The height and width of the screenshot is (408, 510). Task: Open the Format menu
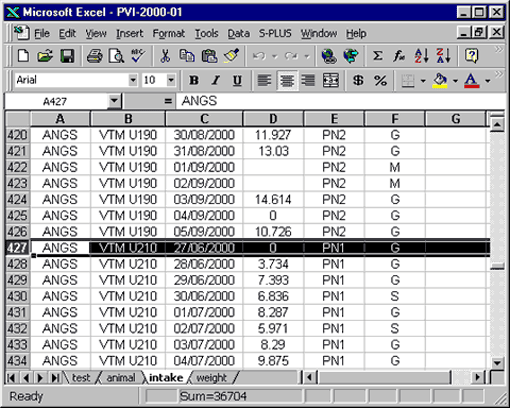click(169, 33)
